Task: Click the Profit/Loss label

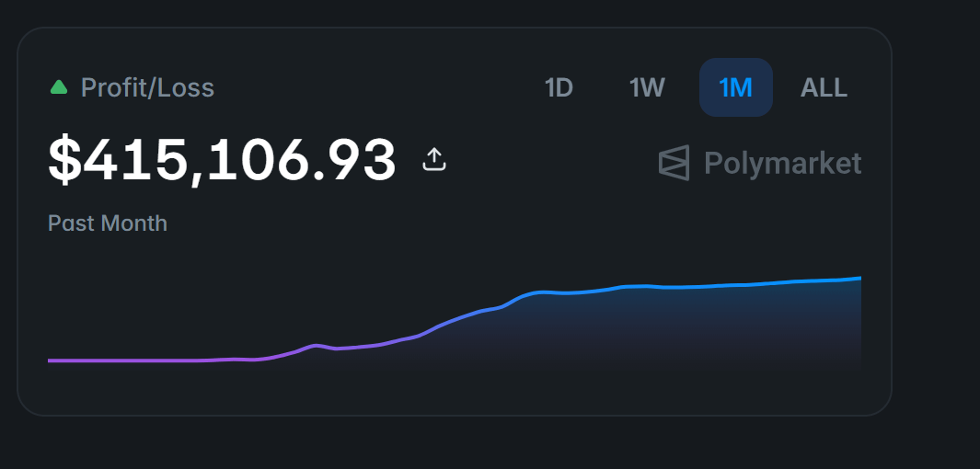Action: 147,88
